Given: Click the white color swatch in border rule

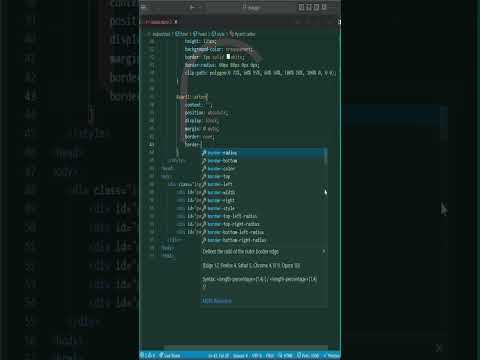Looking at the screenshot, I should pos(228,57).
